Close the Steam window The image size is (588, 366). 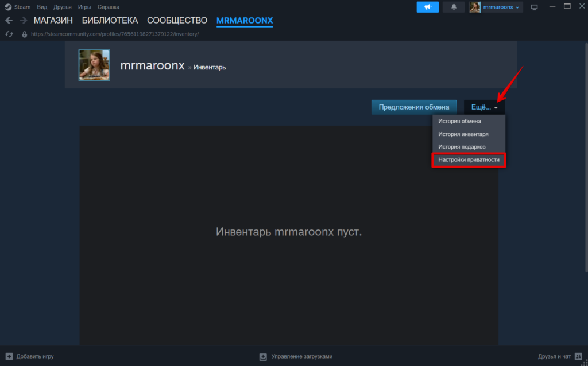coord(582,6)
